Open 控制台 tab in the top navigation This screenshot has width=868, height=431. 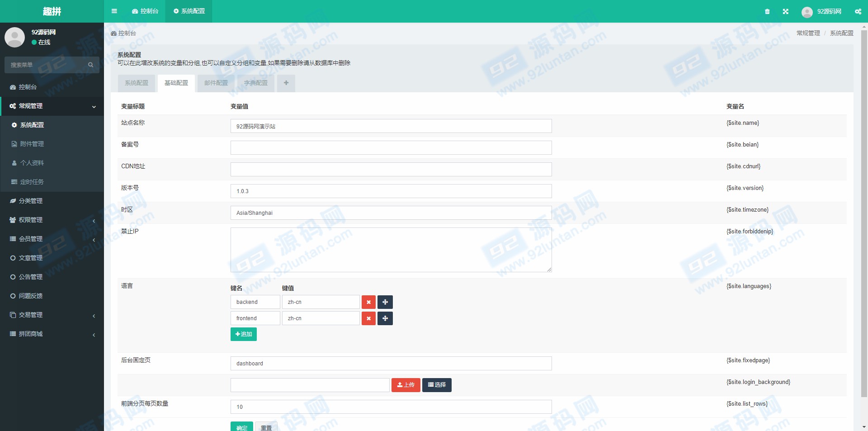click(145, 11)
